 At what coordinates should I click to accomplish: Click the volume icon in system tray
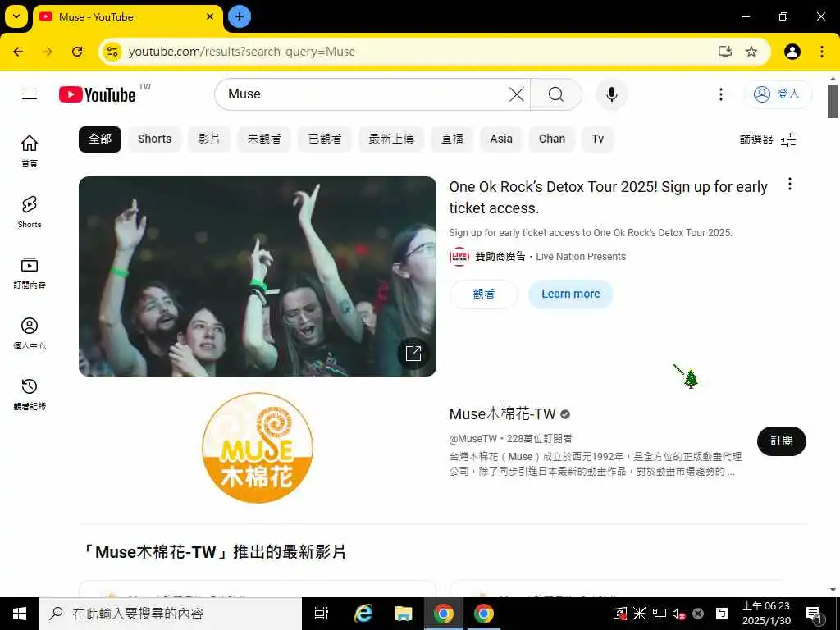point(678,614)
